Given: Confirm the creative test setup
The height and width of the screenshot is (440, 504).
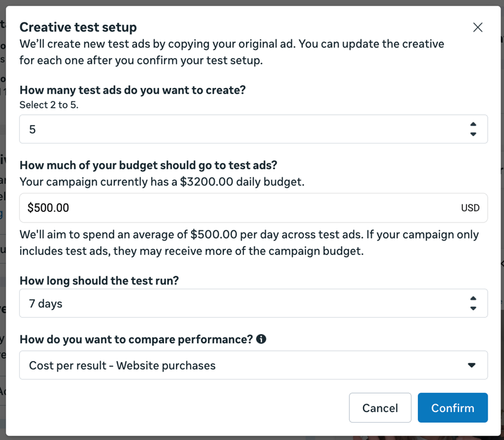Looking at the screenshot, I should coord(452,407).
